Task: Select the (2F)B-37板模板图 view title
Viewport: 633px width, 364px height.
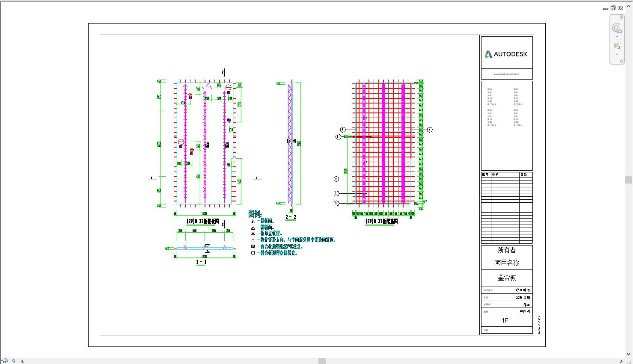Action: coord(203,222)
